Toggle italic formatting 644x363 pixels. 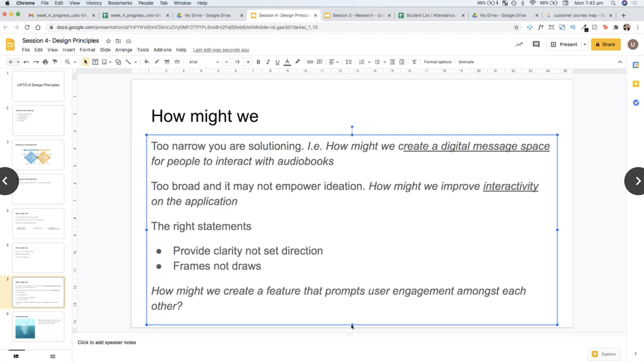(268, 62)
